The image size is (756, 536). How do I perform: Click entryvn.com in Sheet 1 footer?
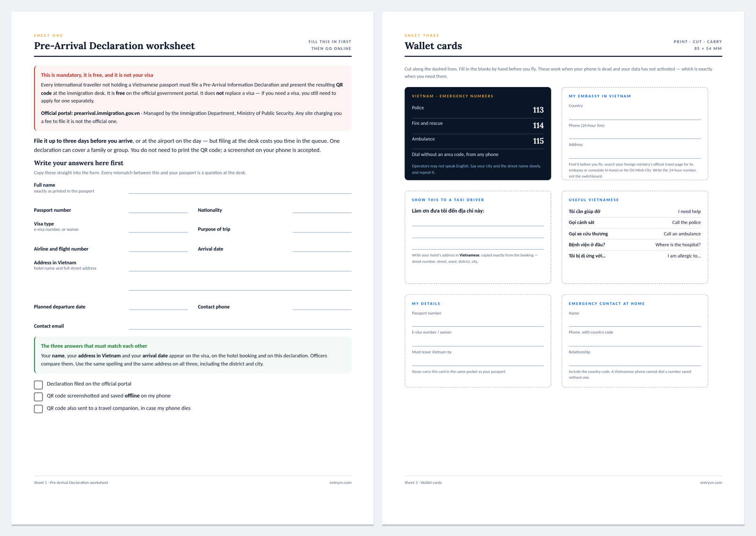341,483
